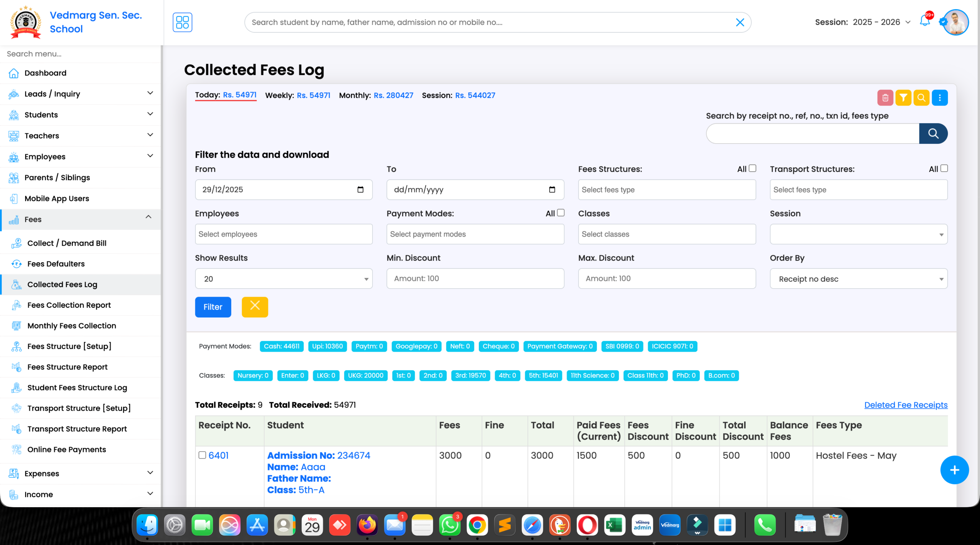Click the receipt number search input field
Viewport: 980px width, 545px height.
click(x=812, y=134)
